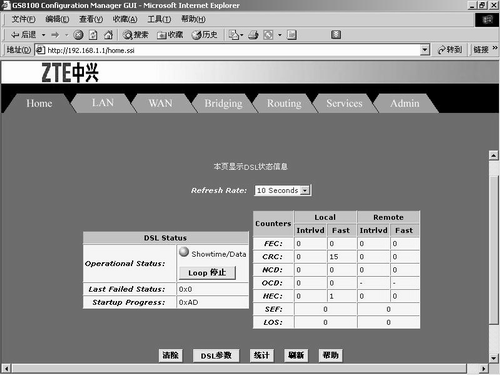Click the horizontal scrollbar left arrow
The image size is (500, 375).
(x=6, y=369)
